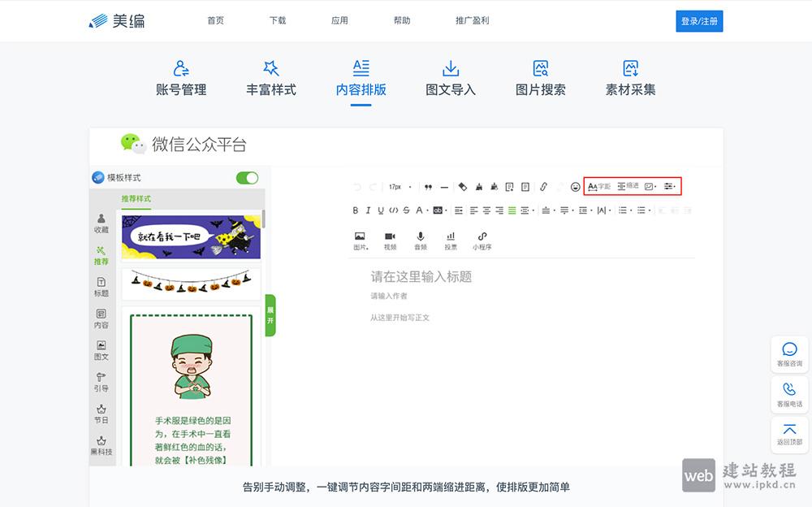Insert a hyperlink using the link icon
812x507 pixels.
543,186
